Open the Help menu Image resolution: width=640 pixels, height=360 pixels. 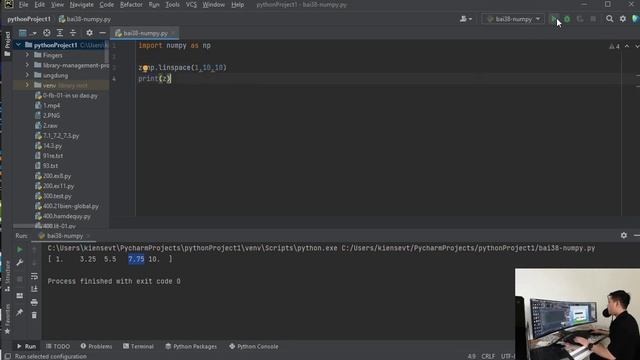pos(238,5)
